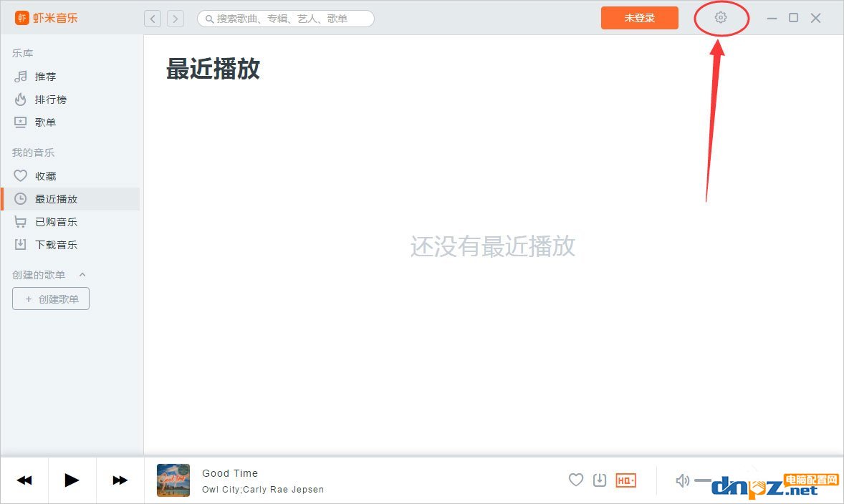Play the current track
844x504 pixels.
(72, 480)
